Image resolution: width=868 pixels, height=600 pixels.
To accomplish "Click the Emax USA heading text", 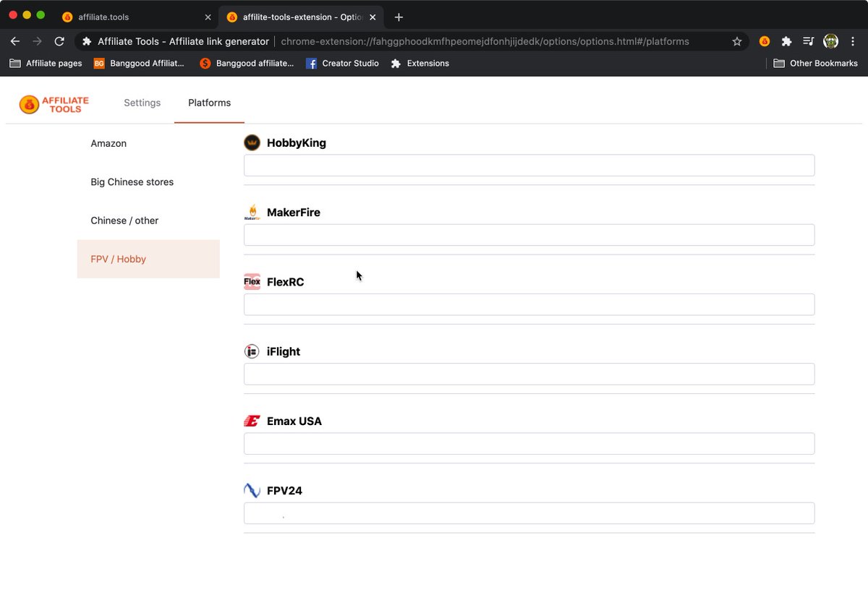I will click(294, 421).
